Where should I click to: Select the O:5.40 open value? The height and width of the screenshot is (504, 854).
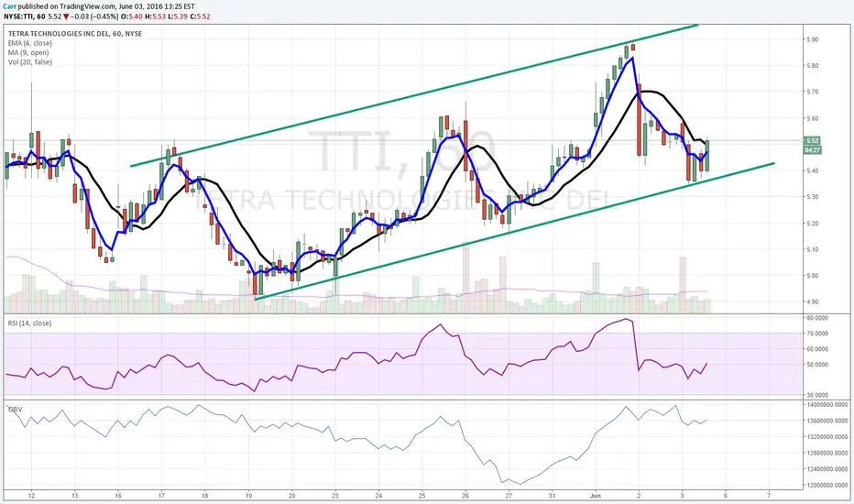coord(132,16)
